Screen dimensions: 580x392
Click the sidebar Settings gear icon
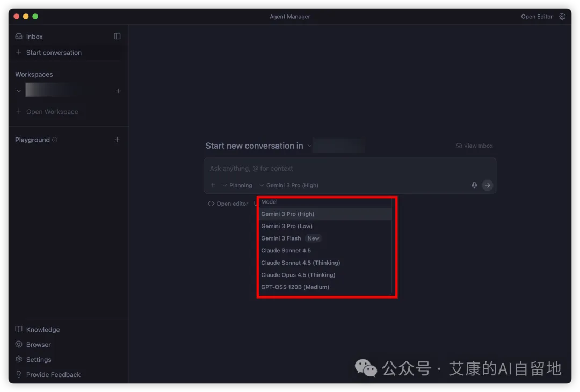click(18, 359)
